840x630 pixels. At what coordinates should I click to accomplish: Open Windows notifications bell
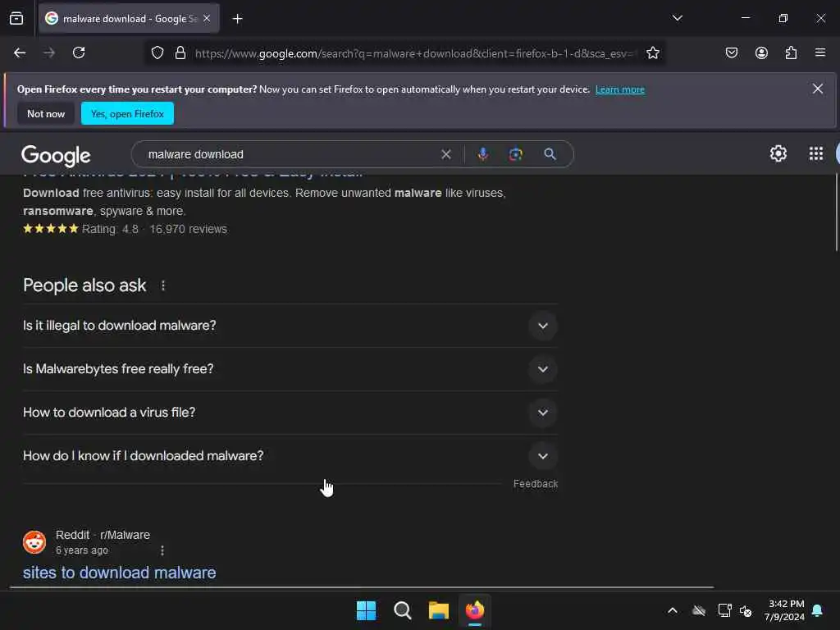(818, 610)
